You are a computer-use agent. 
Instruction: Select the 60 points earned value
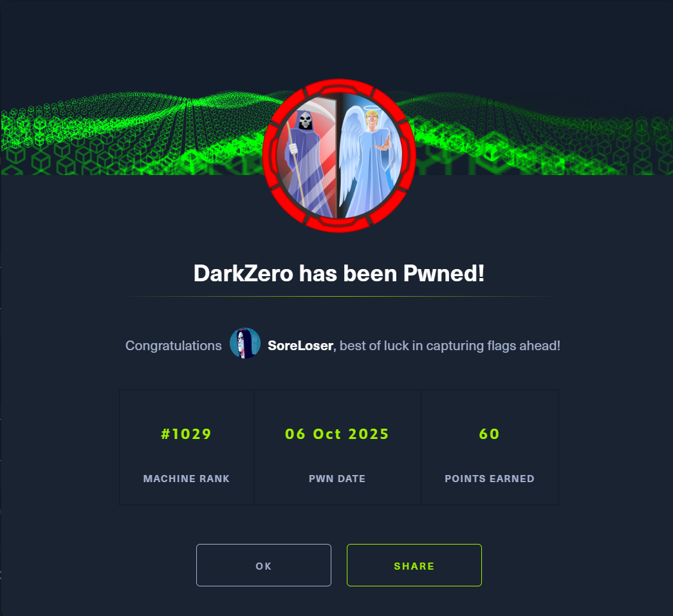pyautogui.click(x=489, y=434)
